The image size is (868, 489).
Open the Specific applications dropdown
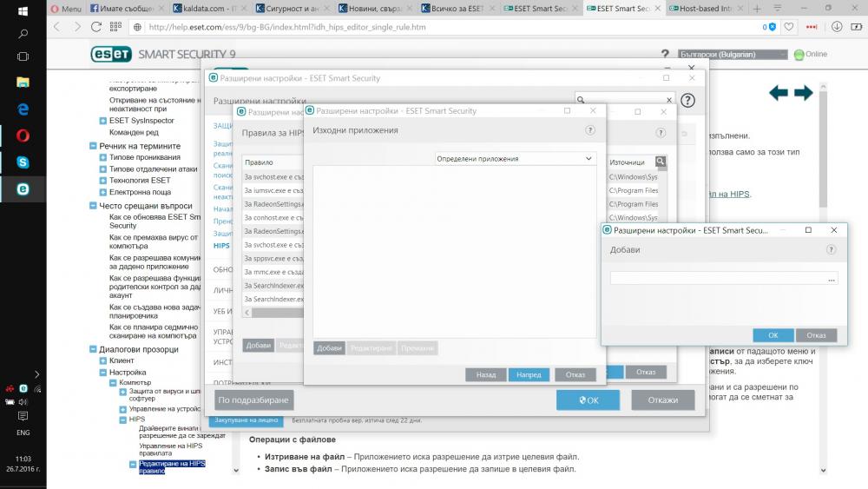point(515,158)
